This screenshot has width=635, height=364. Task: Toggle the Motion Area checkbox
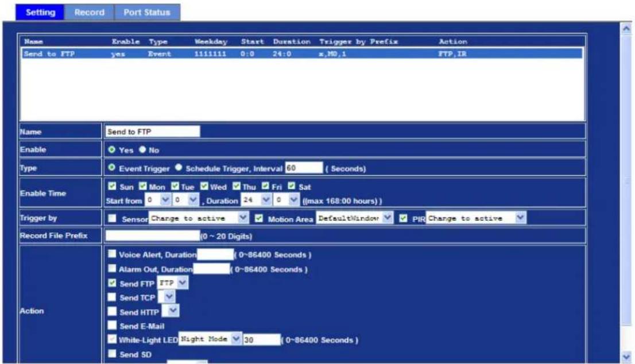(x=259, y=218)
